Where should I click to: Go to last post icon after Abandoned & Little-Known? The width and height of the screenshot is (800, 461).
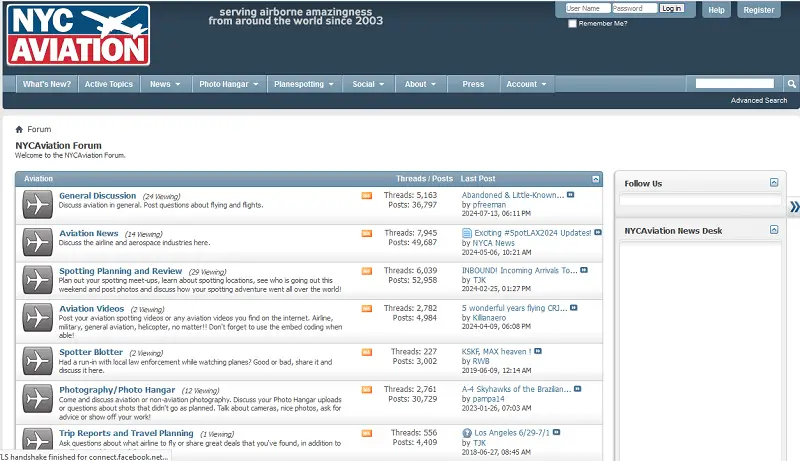pyautogui.click(x=570, y=195)
